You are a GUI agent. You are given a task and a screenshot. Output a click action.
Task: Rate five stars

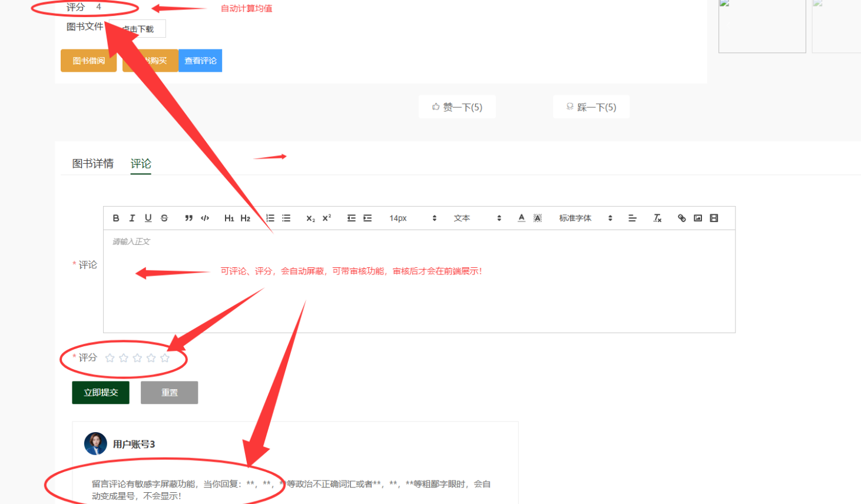tap(165, 358)
